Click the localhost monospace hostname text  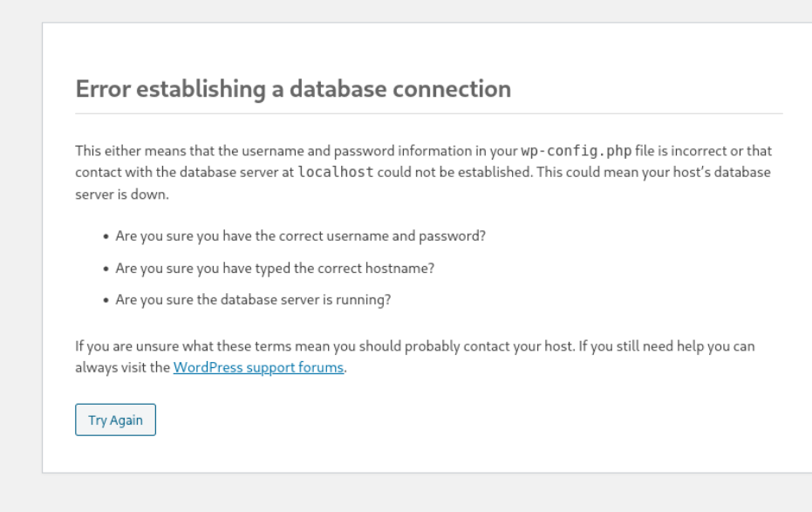pos(336,172)
